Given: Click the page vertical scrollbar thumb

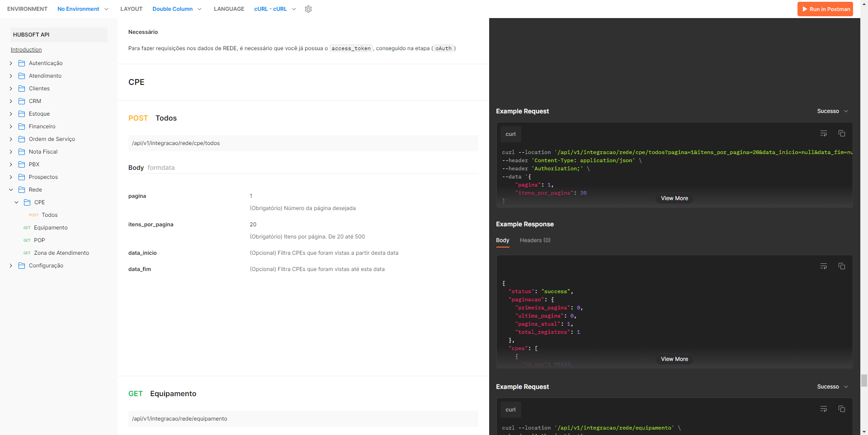Looking at the screenshot, I should coord(864,380).
